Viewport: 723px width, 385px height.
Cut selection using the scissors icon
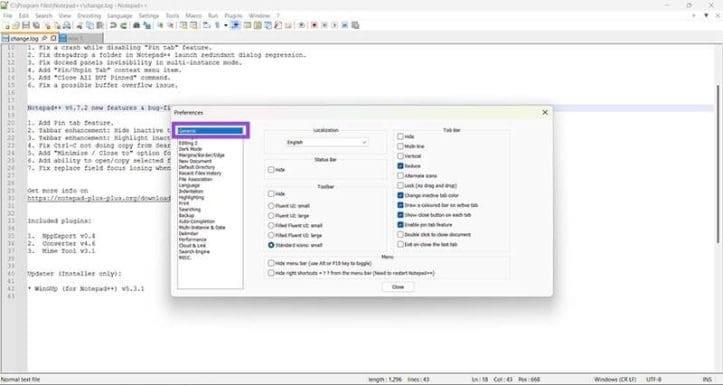tap(80, 25)
